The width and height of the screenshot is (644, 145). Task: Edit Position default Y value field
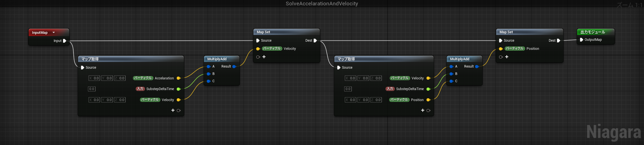(x=363, y=100)
